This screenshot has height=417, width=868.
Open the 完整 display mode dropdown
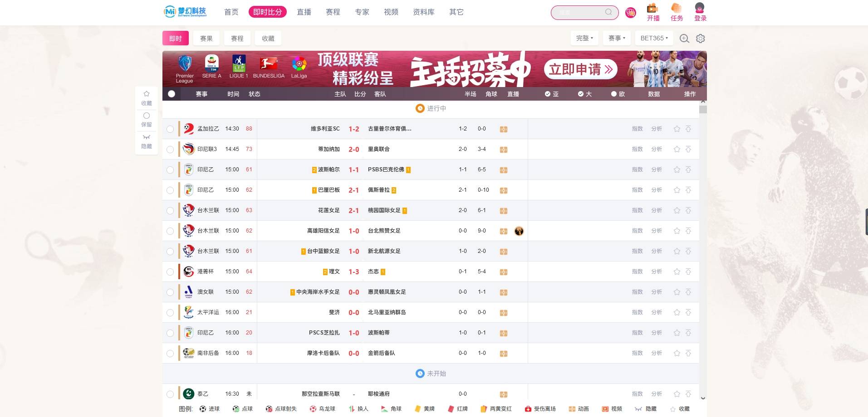[x=584, y=38]
